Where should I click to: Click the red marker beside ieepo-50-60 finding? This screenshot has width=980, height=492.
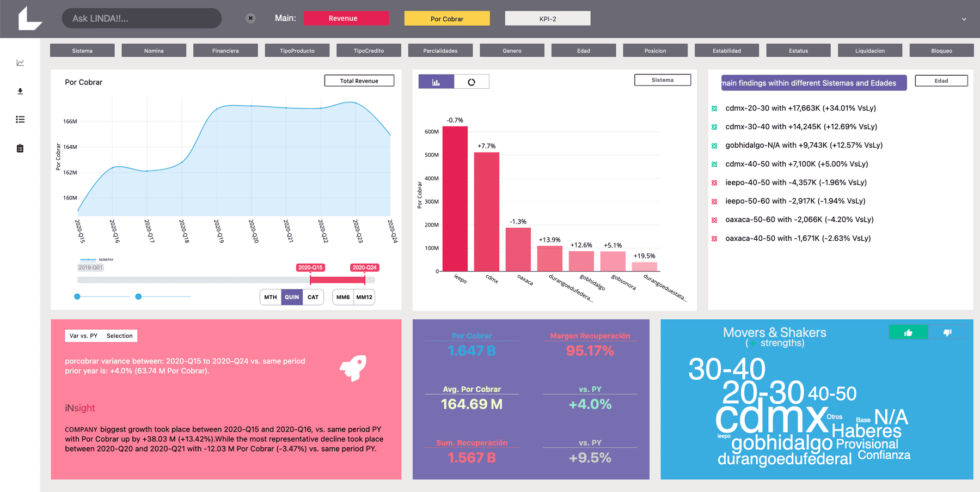pos(714,202)
